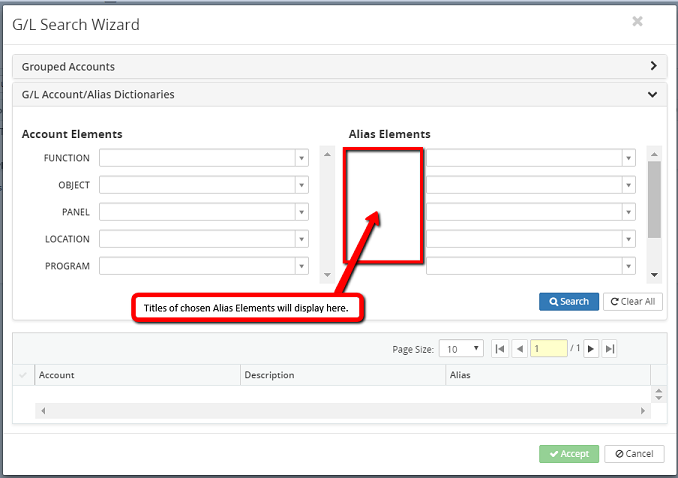Screen dimensions: 678x478
Task: Collapse G/L Account/Alias Dictionaries section
Action: pyautogui.click(x=652, y=94)
